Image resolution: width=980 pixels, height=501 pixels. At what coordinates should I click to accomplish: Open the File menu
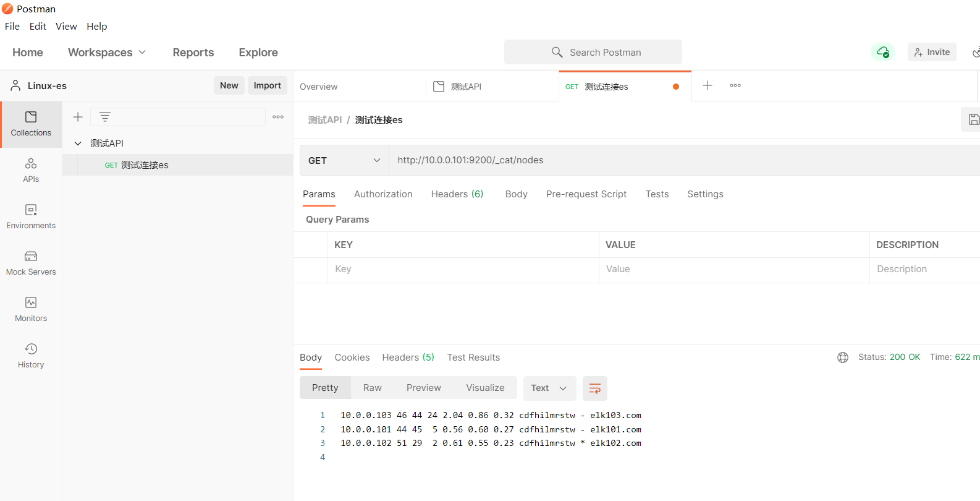(12, 26)
